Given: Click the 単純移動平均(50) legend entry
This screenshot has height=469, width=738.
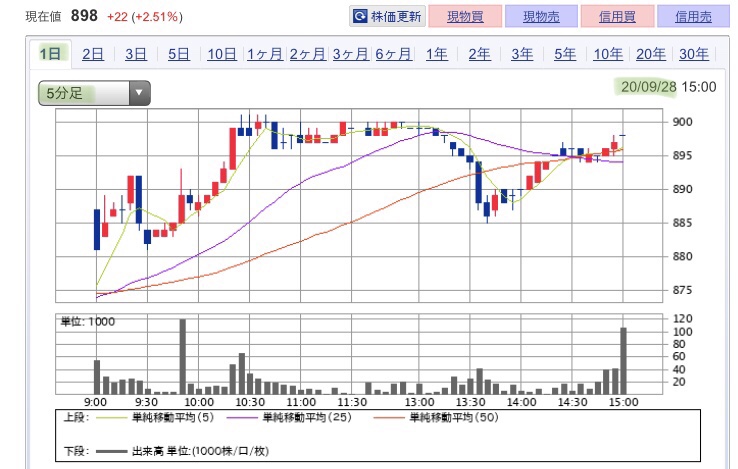Looking at the screenshot, I should [x=436, y=417].
